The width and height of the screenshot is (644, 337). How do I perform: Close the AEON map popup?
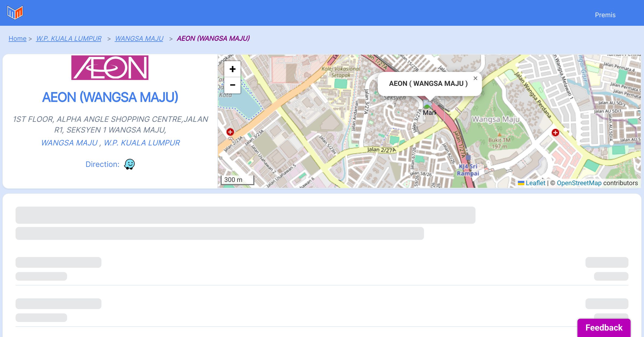pos(475,78)
